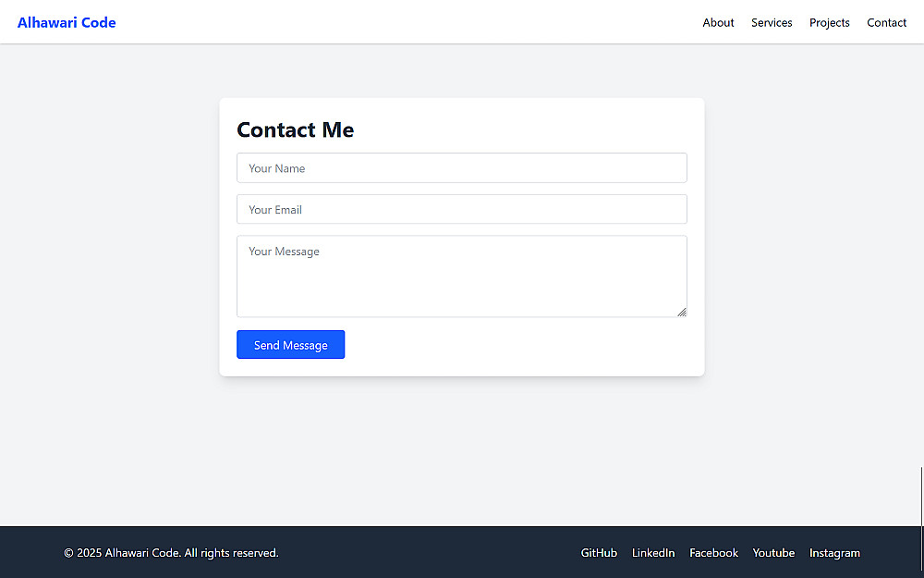Open the Instagram footer link
Screen dimensions: 924x578
pyautogui.click(x=834, y=553)
